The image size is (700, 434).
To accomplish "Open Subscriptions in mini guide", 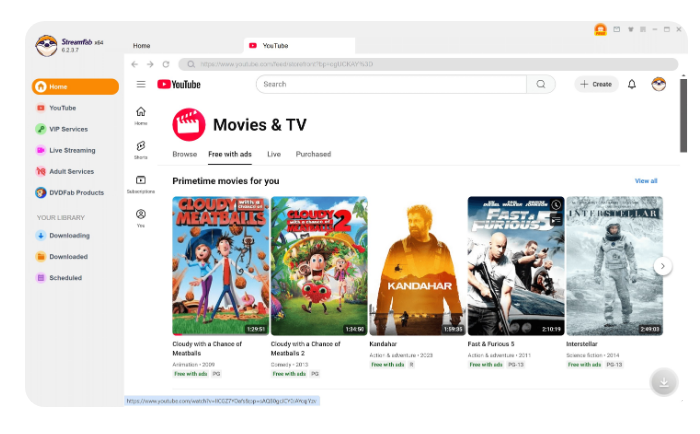I will (141, 184).
